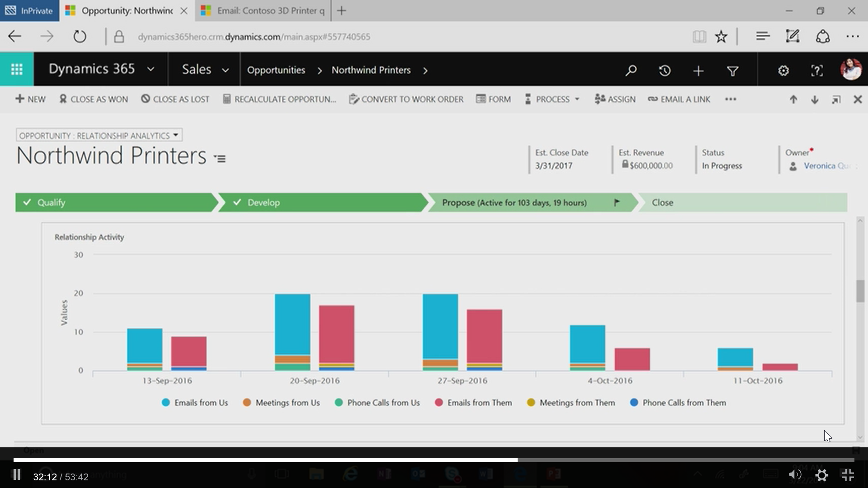Open the Process dropdown menu
This screenshot has height=488, width=868.
click(x=552, y=99)
